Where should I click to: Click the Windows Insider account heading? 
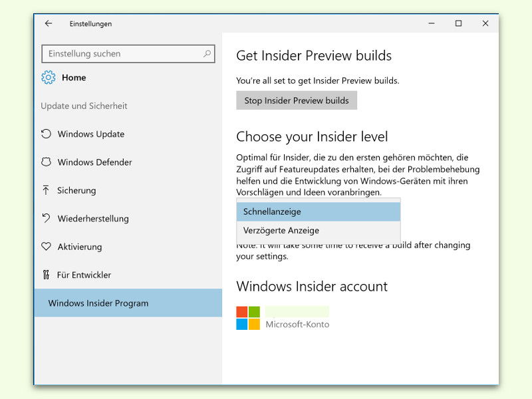click(x=312, y=287)
